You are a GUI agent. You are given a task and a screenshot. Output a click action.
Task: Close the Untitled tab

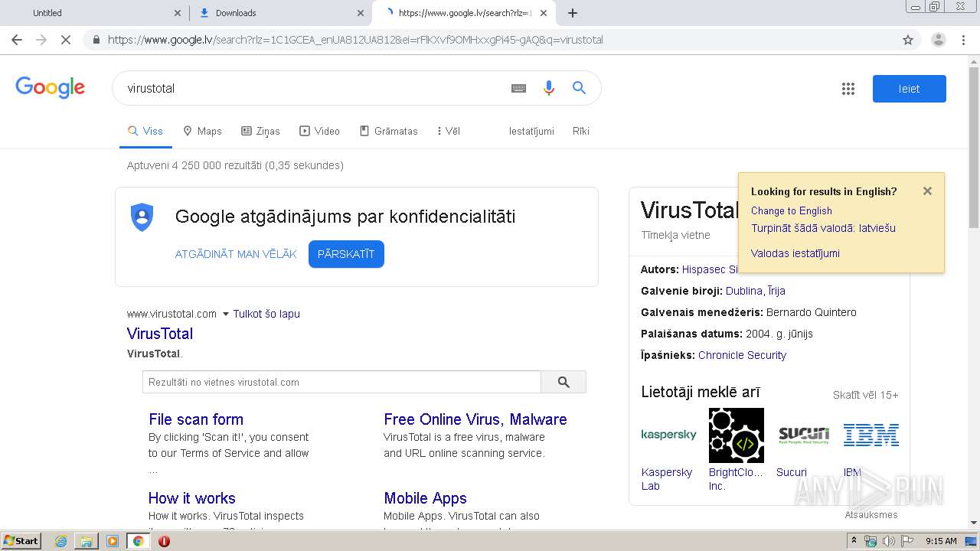click(x=178, y=13)
